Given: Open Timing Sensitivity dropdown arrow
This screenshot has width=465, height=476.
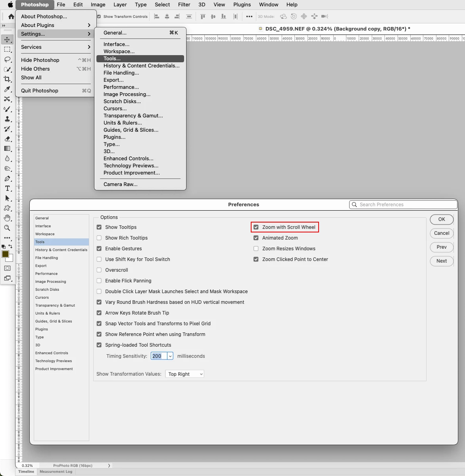Looking at the screenshot, I should click(x=170, y=356).
